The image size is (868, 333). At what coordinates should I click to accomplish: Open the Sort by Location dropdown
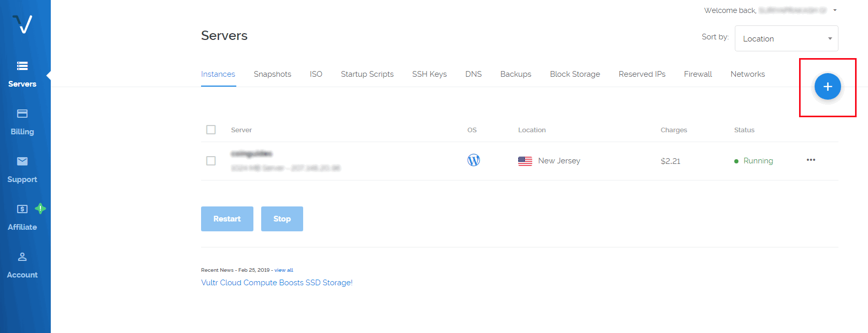(786, 38)
